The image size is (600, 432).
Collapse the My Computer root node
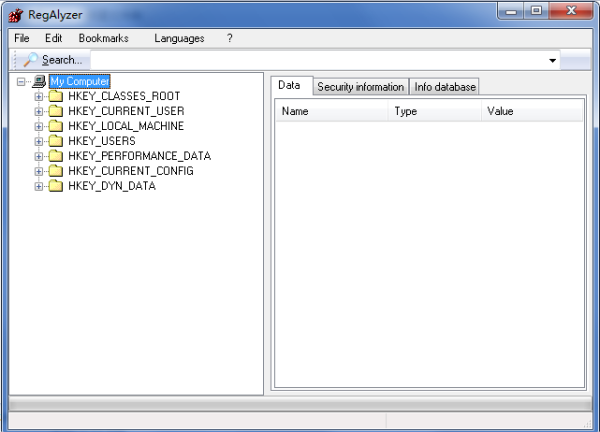[x=22, y=81]
